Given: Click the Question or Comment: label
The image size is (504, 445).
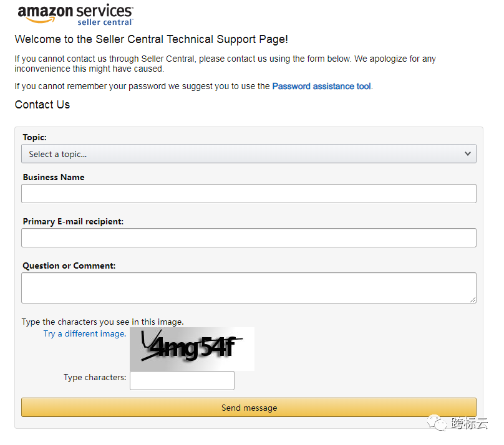Looking at the screenshot, I should coord(69,266).
